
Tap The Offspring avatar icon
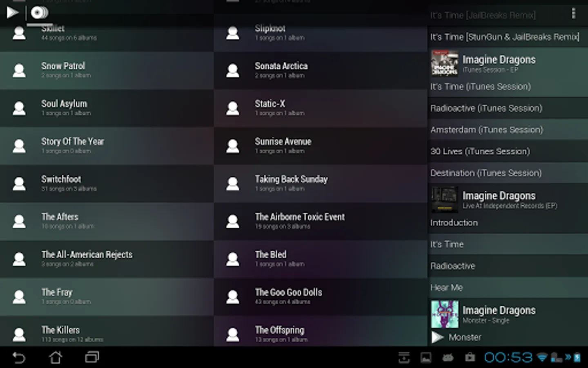pos(233,334)
